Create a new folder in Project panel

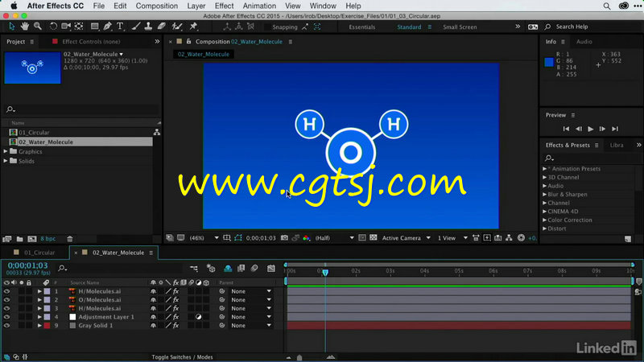(x=19, y=239)
